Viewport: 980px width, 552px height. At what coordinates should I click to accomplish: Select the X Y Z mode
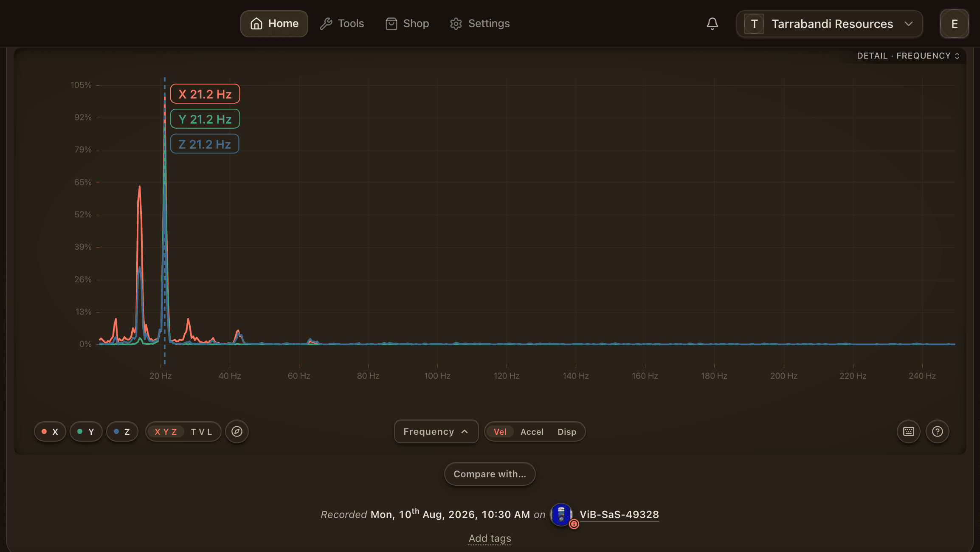click(x=166, y=432)
